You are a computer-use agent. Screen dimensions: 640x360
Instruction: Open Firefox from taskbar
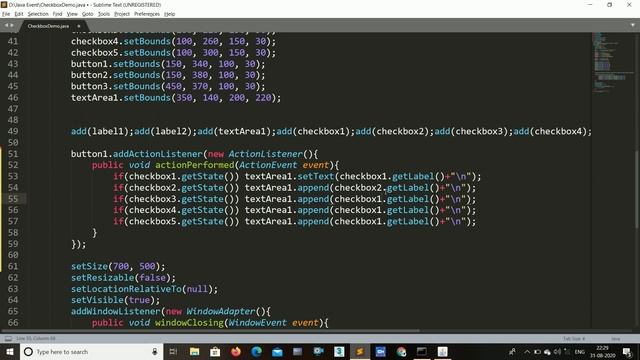(236, 351)
